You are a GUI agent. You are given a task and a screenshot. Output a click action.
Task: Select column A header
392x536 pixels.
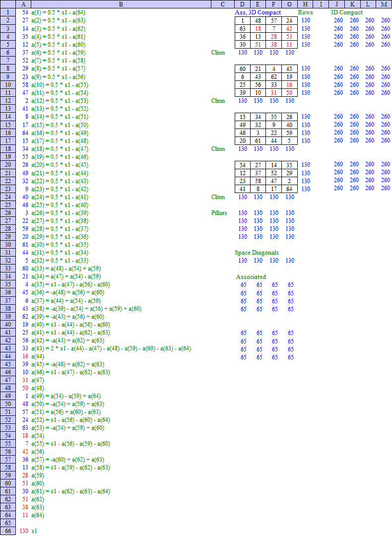click(23, 4)
